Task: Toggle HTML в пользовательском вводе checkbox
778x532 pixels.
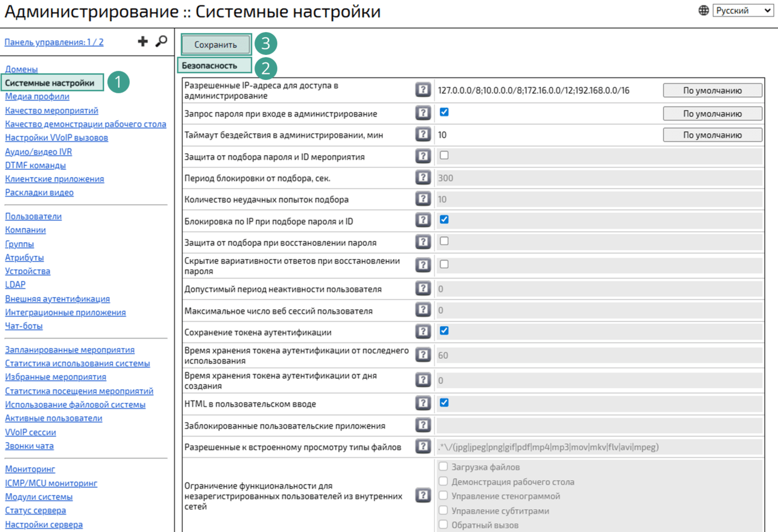Action: [444, 403]
